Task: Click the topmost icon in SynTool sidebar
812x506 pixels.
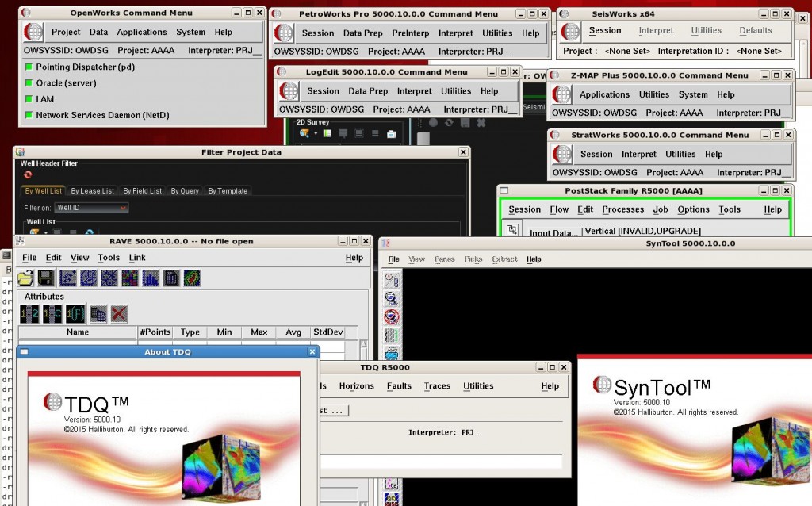Action: tap(392, 280)
